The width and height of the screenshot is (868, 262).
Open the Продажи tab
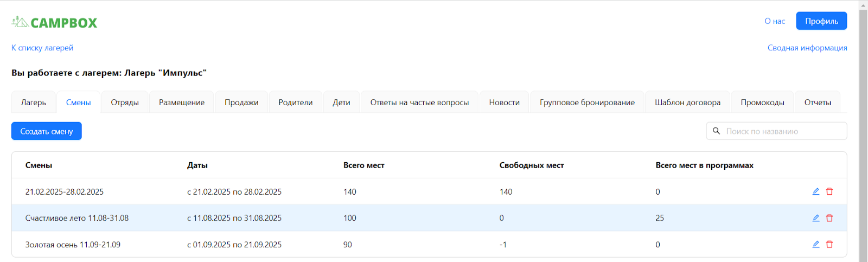click(241, 103)
